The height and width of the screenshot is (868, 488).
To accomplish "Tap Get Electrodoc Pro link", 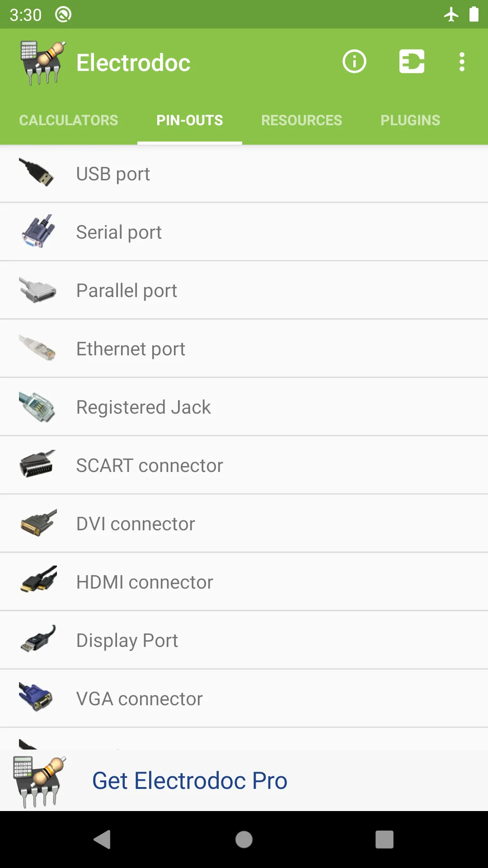I will point(190,781).
